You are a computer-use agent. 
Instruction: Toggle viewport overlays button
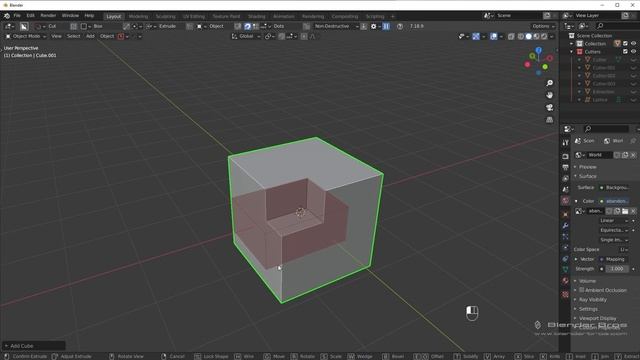pyautogui.click(x=493, y=36)
